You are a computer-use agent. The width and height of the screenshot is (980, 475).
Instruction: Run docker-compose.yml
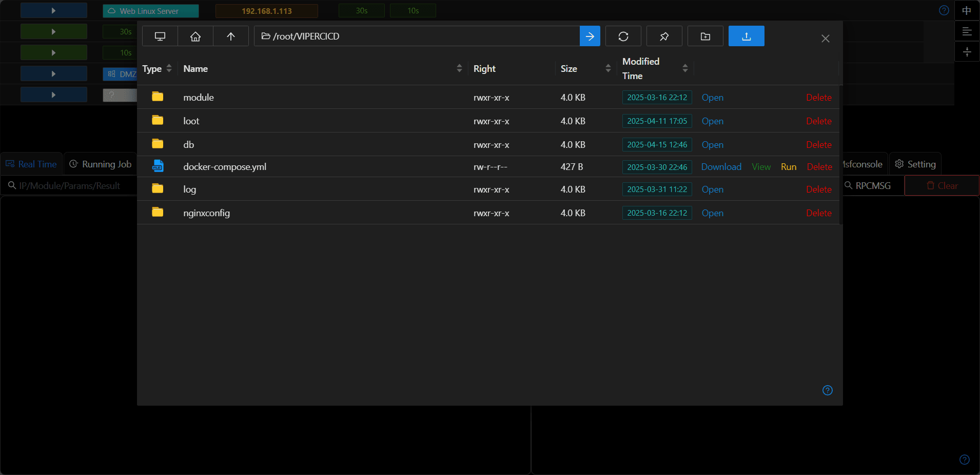789,167
